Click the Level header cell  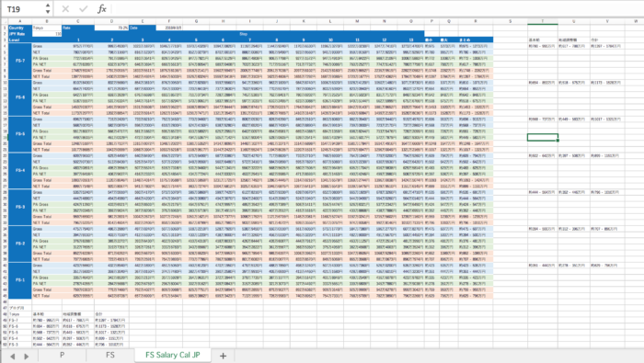tap(19, 40)
